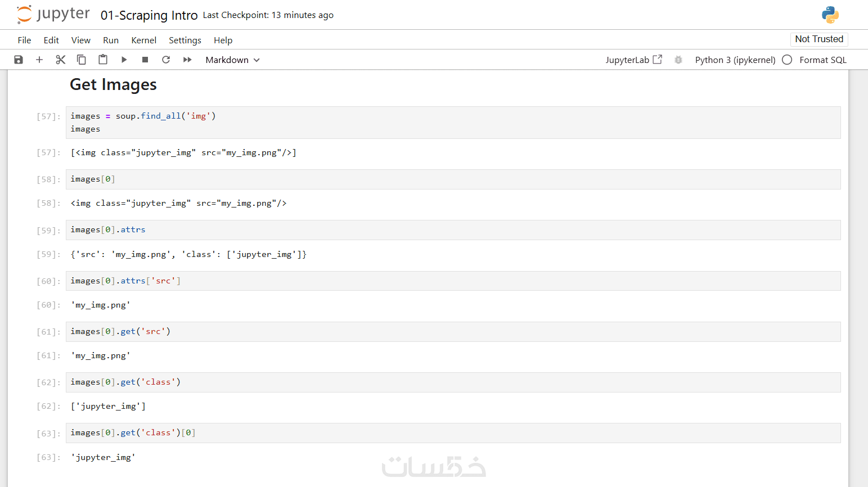Enable the debugger bug icon
868x487 pixels.
(678, 60)
